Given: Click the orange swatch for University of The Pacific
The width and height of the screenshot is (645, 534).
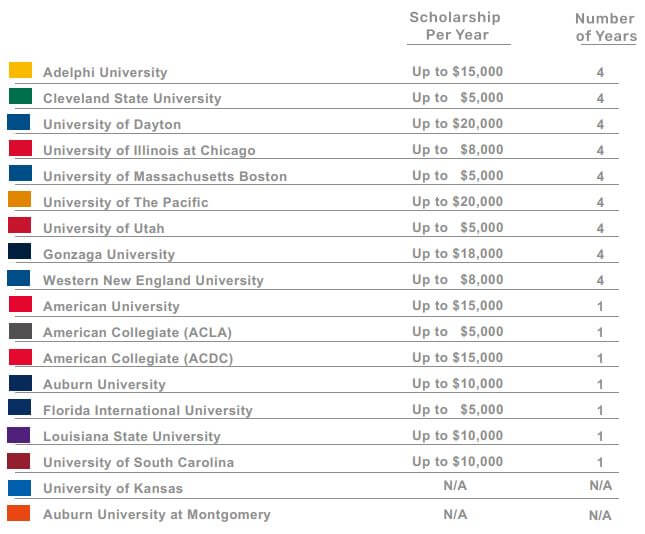Looking at the screenshot, I should pyautogui.click(x=20, y=200).
